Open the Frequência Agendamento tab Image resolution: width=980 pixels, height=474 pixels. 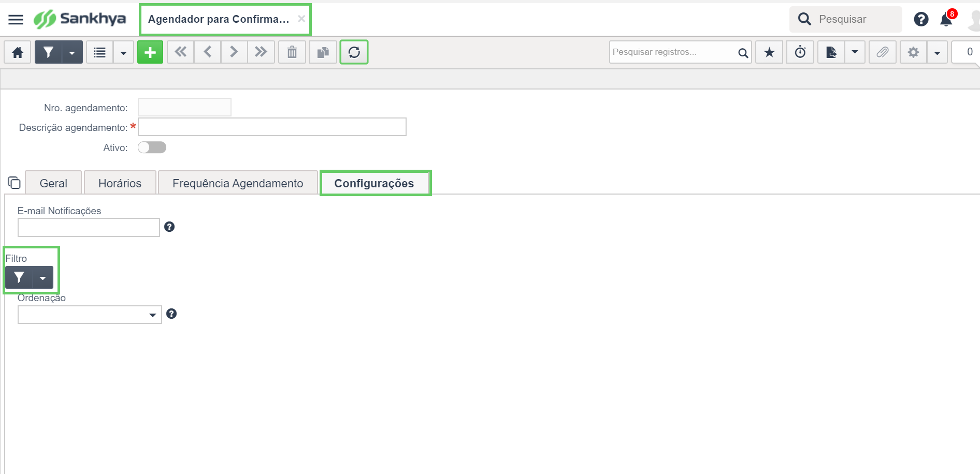point(238,183)
